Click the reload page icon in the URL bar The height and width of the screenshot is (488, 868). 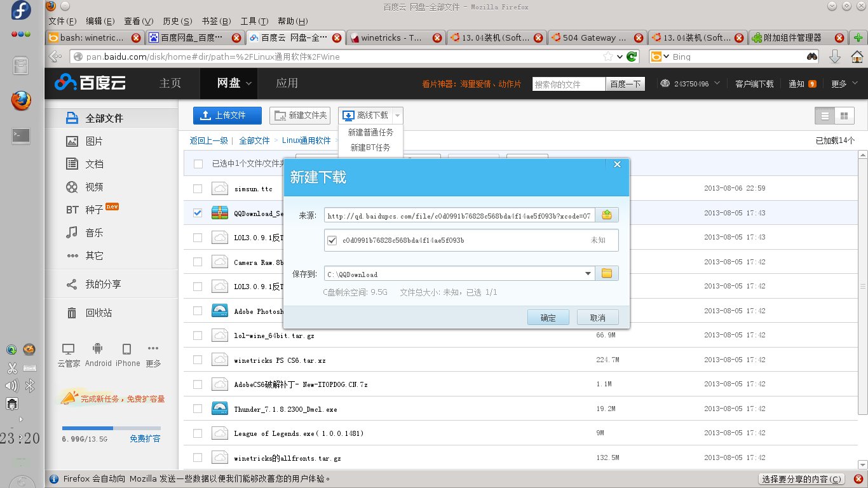pos(632,57)
